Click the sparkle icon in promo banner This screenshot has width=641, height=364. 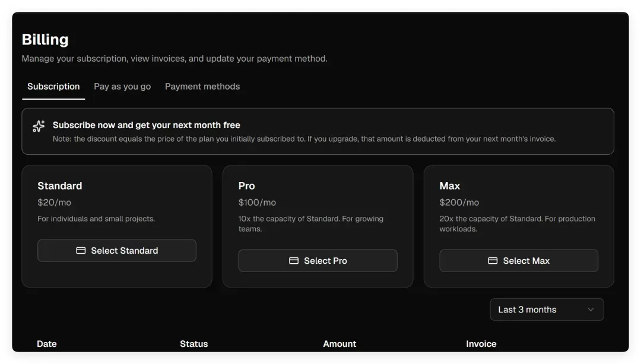(x=39, y=126)
